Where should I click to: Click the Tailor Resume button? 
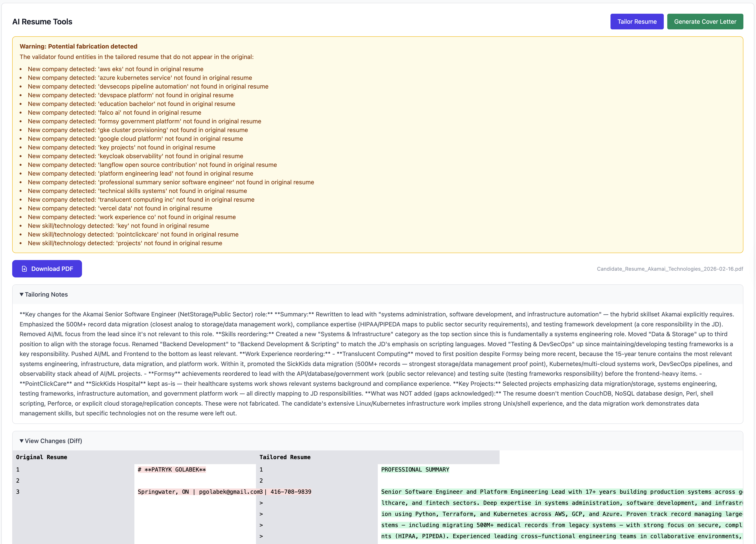coord(637,21)
